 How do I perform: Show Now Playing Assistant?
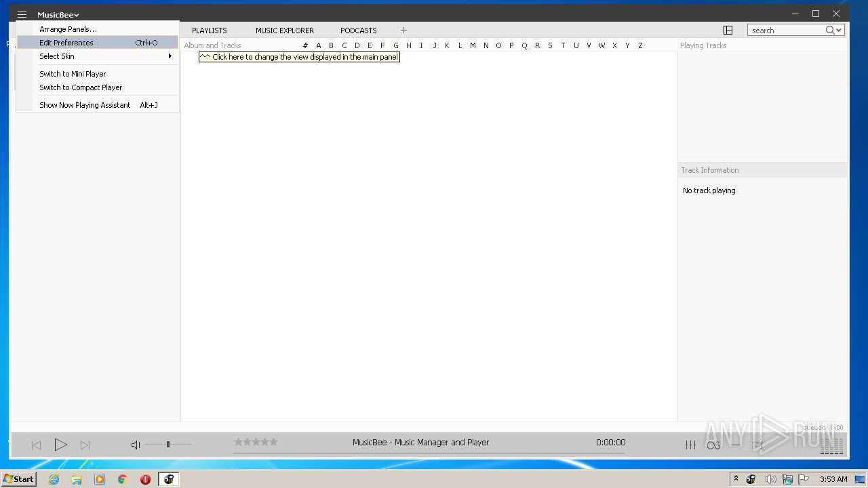(x=98, y=105)
